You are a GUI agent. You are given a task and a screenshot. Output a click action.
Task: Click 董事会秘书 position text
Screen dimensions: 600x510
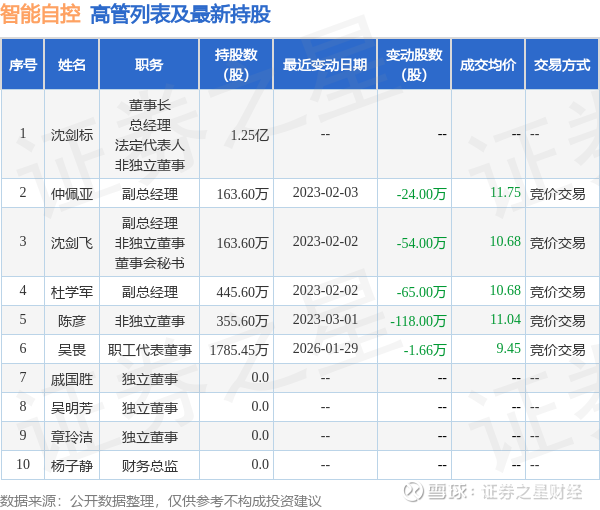click(x=150, y=263)
